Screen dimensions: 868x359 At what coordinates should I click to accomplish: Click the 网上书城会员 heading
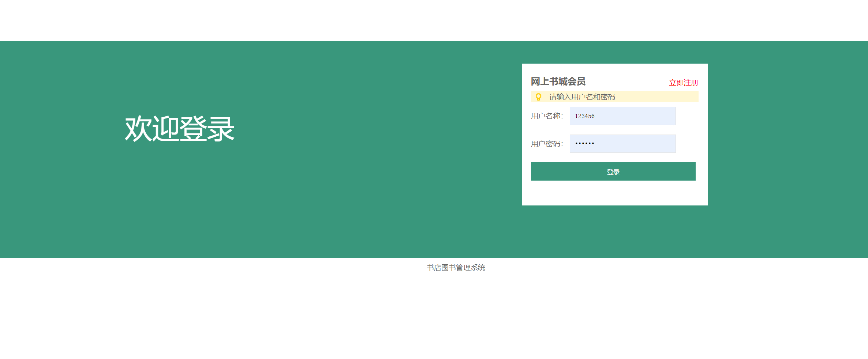point(558,81)
